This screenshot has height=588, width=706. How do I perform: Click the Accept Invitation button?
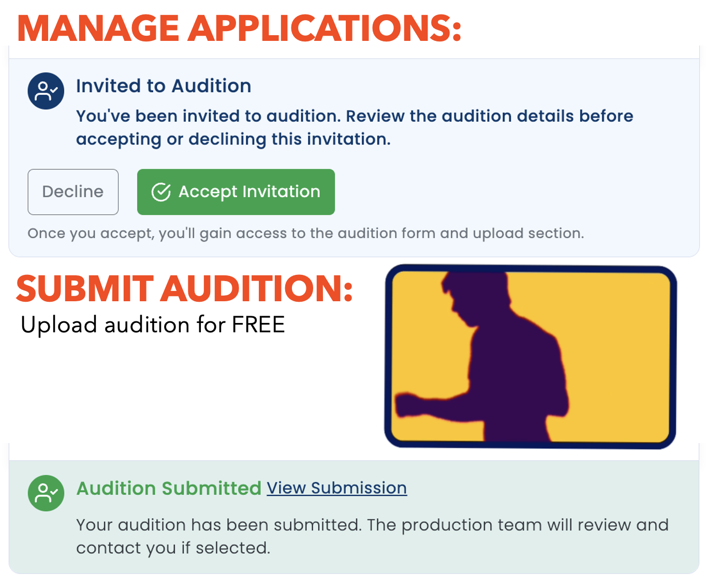point(236,192)
